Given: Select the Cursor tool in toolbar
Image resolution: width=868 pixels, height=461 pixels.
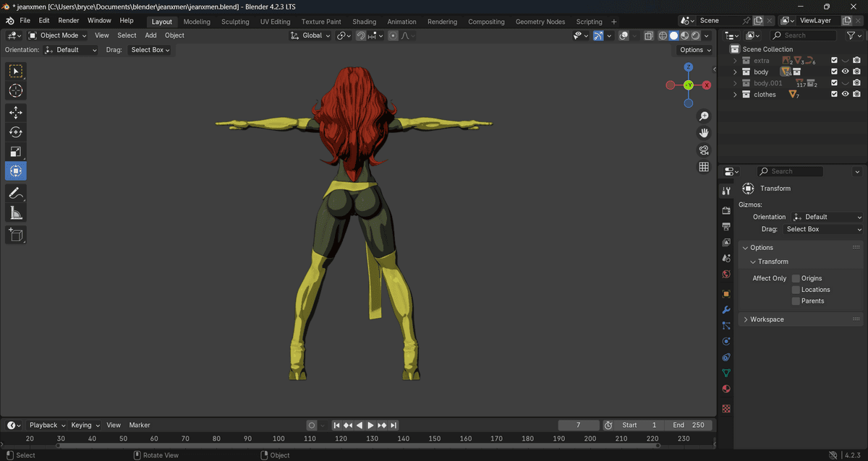Looking at the screenshot, I should pos(15,91).
